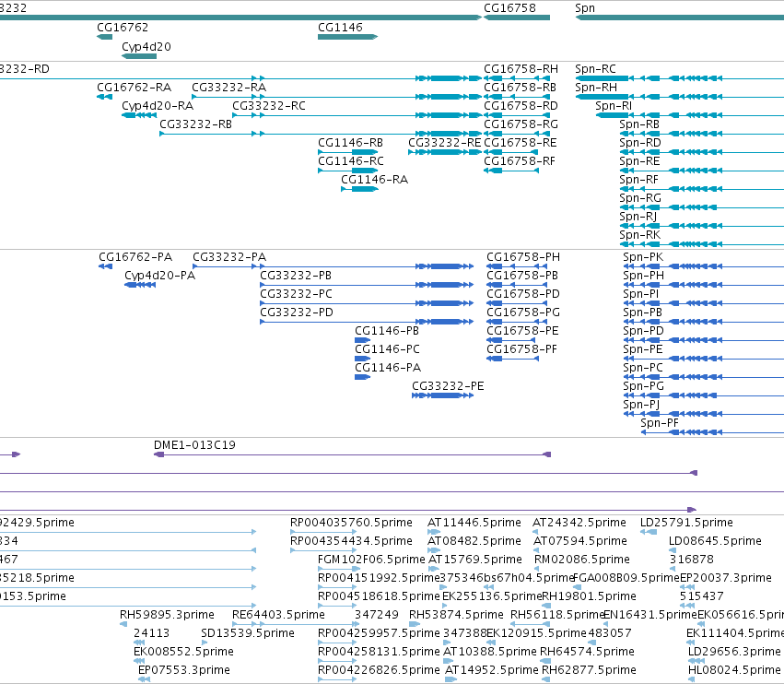
Task: Click transcript CG1146-RC
Action: click(351, 161)
